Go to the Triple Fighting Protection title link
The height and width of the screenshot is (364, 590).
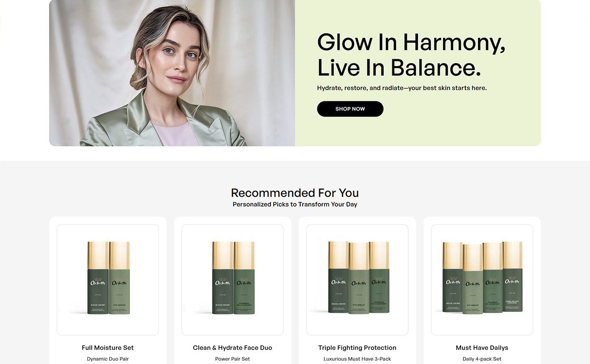click(x=357, y=347)
